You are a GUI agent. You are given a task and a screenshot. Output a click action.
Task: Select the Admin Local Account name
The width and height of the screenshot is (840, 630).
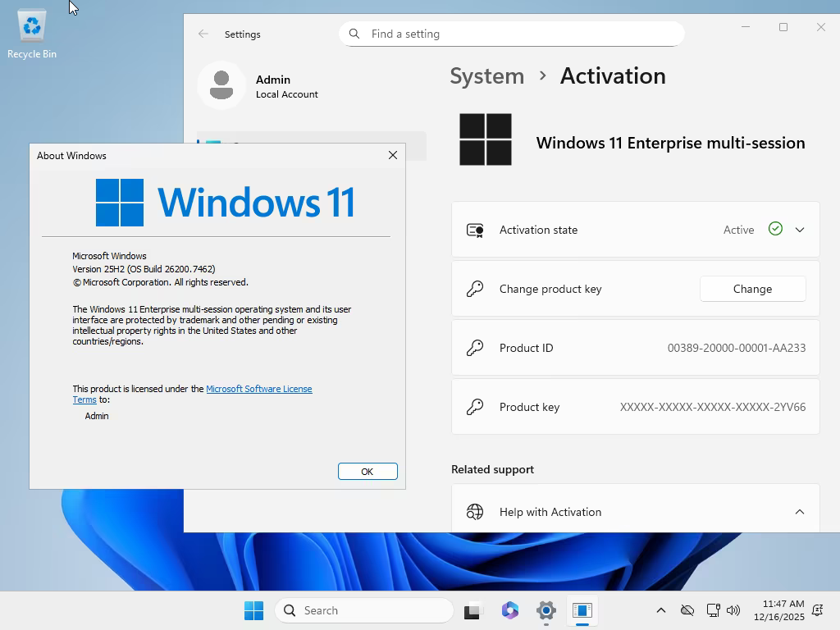pos(286,86)
